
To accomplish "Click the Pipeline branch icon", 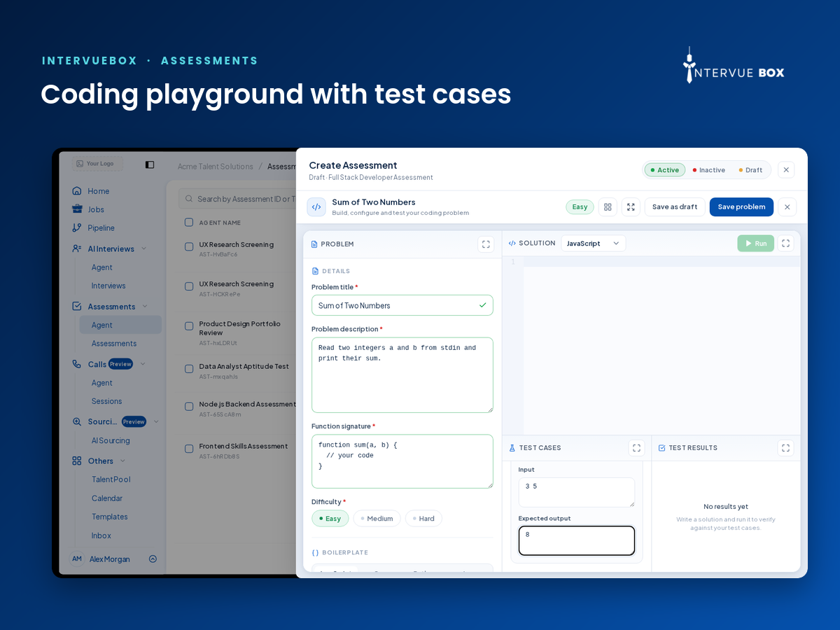I will click(x=77, y=227).
